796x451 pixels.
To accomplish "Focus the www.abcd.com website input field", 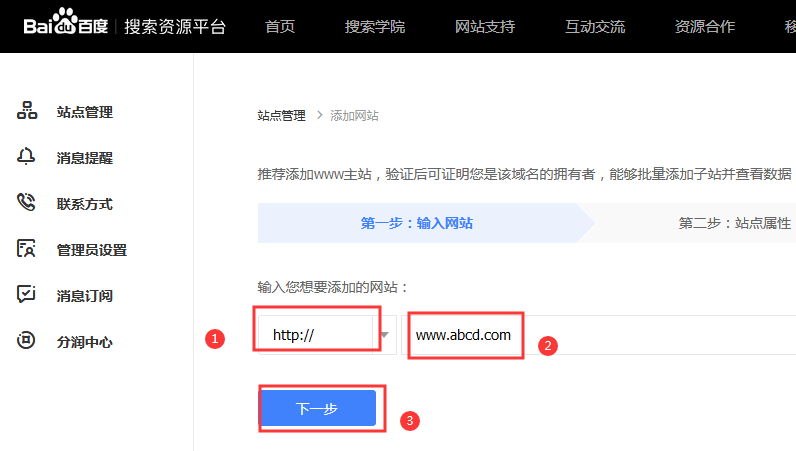I will [x=600, y=335].
